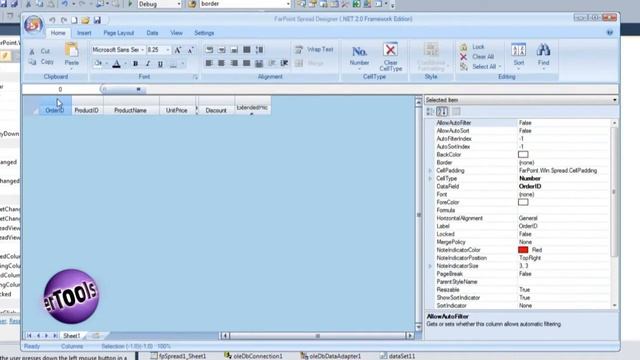
Task: Open the Font group dialog launcher
Action: (x=195, y=77)
